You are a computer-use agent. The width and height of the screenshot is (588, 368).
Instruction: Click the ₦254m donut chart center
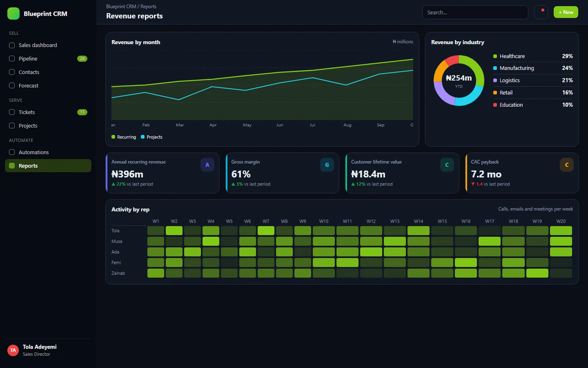pos(459,80)
